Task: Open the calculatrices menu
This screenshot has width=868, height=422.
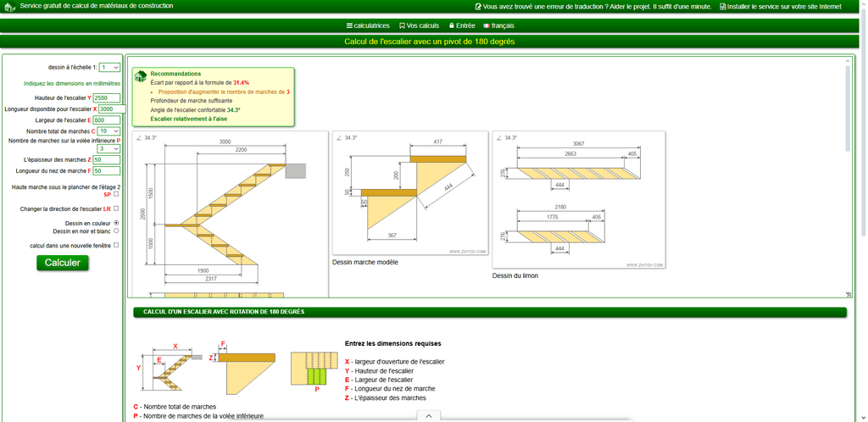Action: click(x=368, y=25)
